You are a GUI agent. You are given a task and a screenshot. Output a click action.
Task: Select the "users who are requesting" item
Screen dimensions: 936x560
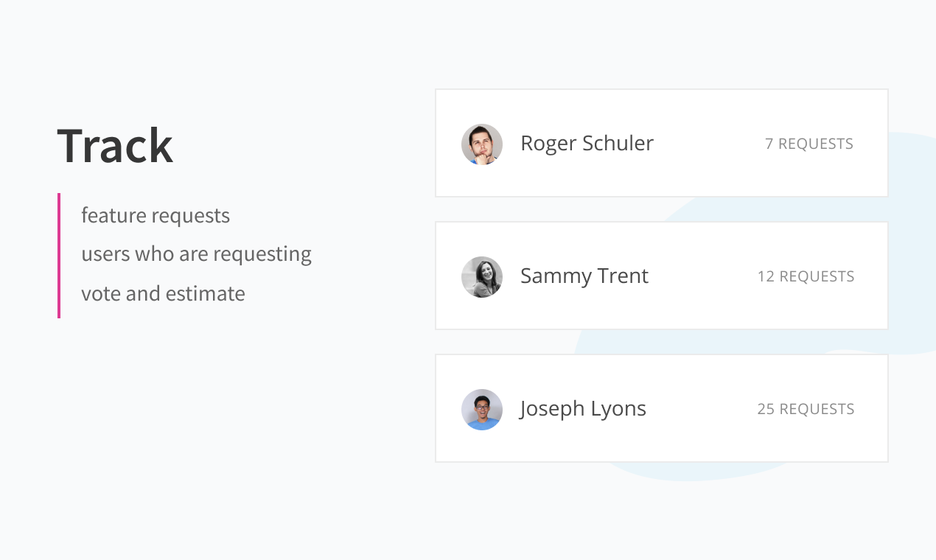196,254
